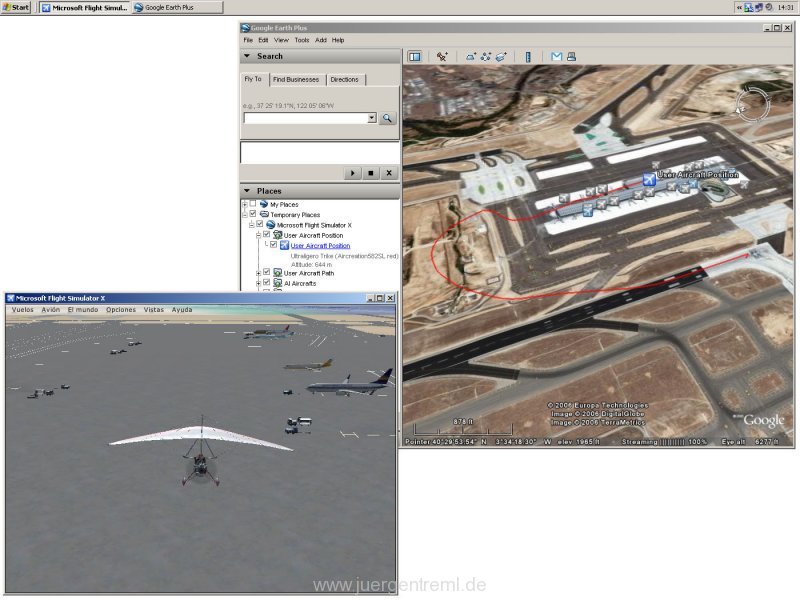800x600 pixels.
Task: Open the Fly To search history dropdown
Action: 372,118
